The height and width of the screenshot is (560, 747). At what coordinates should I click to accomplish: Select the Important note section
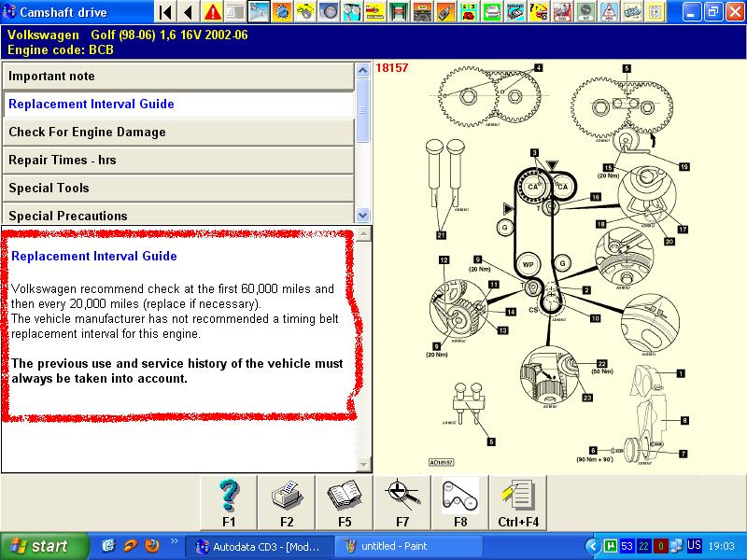coord(177,77)
